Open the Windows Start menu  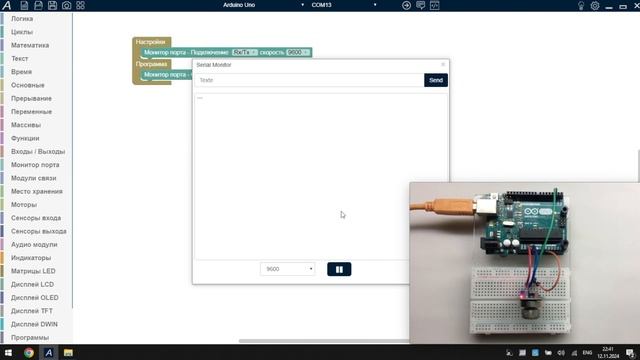pos(8,353)
